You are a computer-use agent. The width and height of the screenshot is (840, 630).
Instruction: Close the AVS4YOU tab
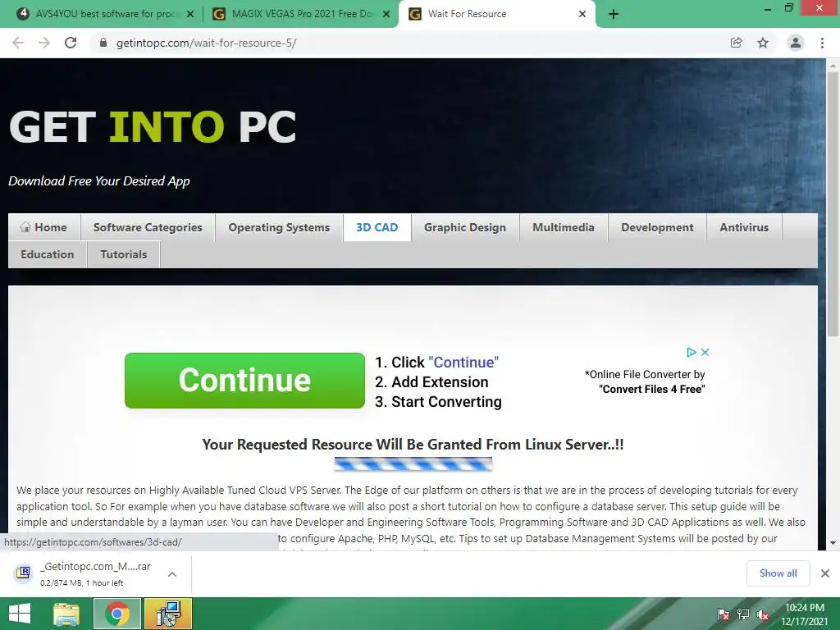190,15
